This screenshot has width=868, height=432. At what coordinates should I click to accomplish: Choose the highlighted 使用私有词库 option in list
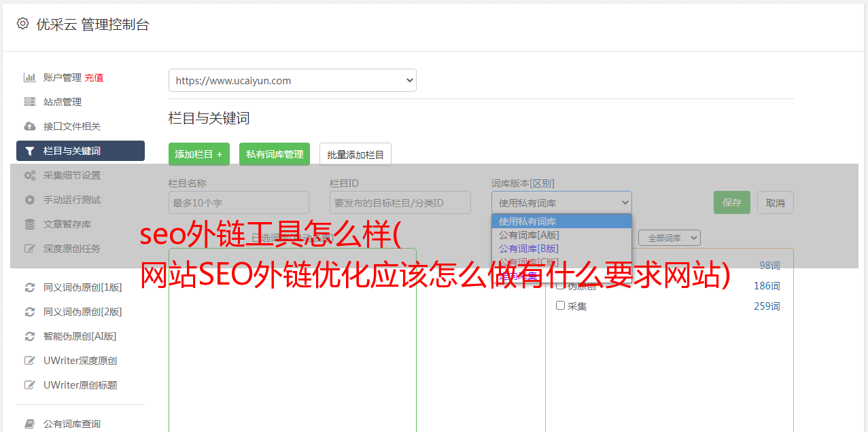point(561,221)
